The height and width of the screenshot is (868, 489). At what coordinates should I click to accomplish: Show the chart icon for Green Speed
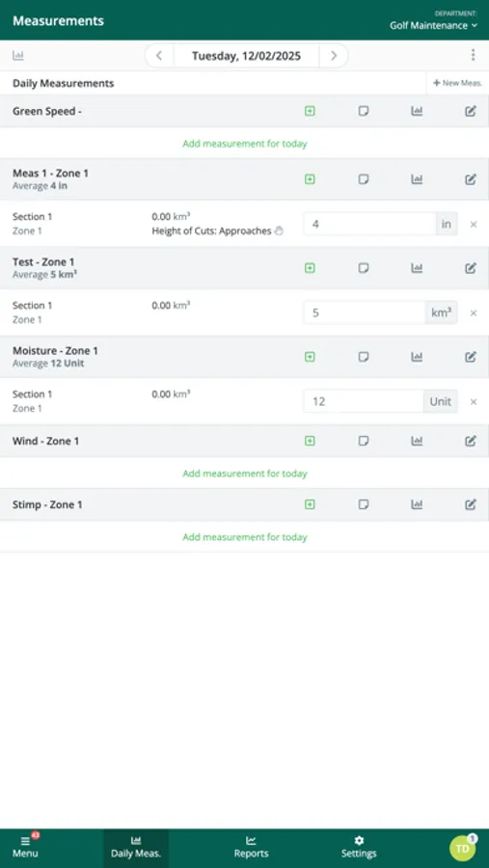coord(417,111)
